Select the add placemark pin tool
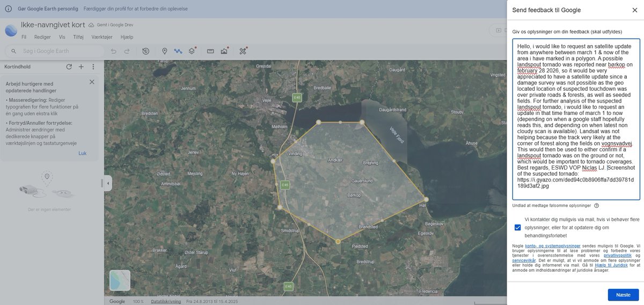Viewport: 644px width, 305px height. [165, 51]
